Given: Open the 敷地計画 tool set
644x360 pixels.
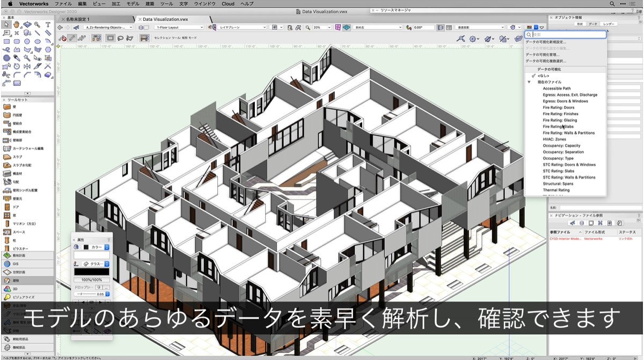Looking at the screenshot, I should (27, 256).
